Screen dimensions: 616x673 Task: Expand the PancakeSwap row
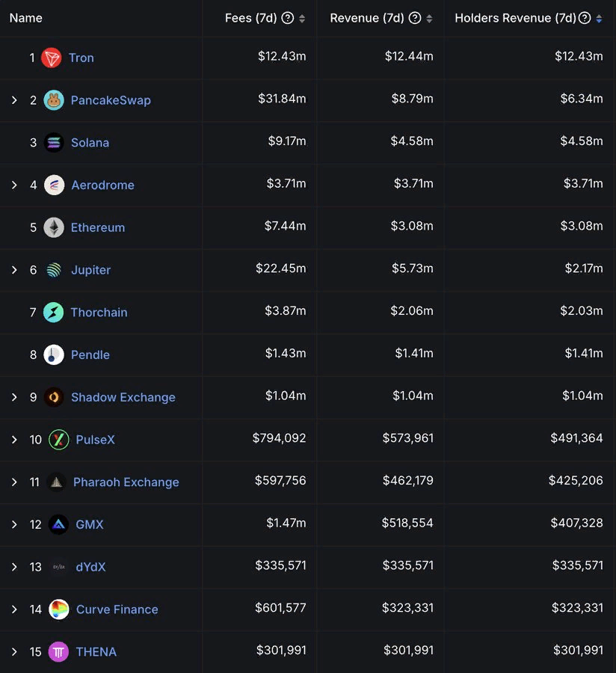13,100
